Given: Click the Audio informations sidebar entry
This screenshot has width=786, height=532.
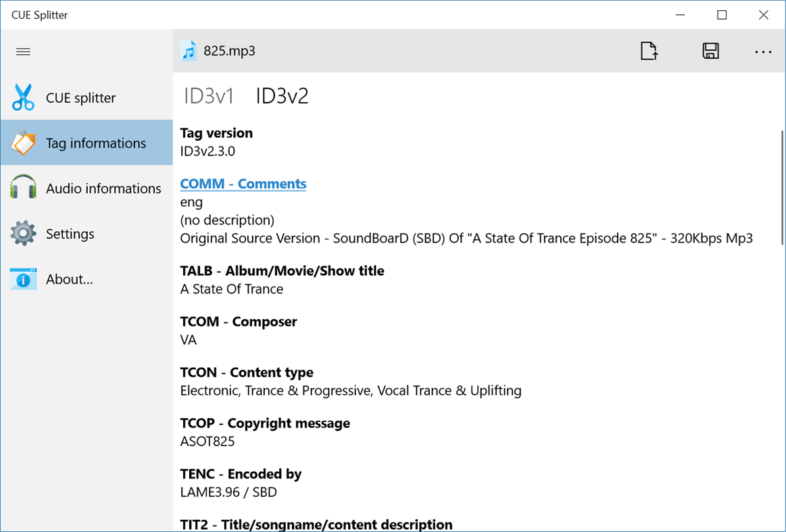Looking at the screenshot, I should (x=103, y=188).
